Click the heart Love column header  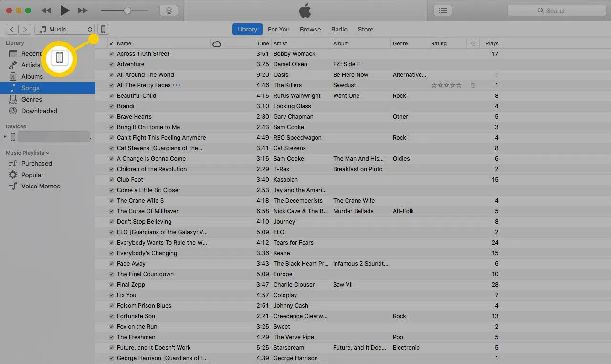(x=473, y=43)
